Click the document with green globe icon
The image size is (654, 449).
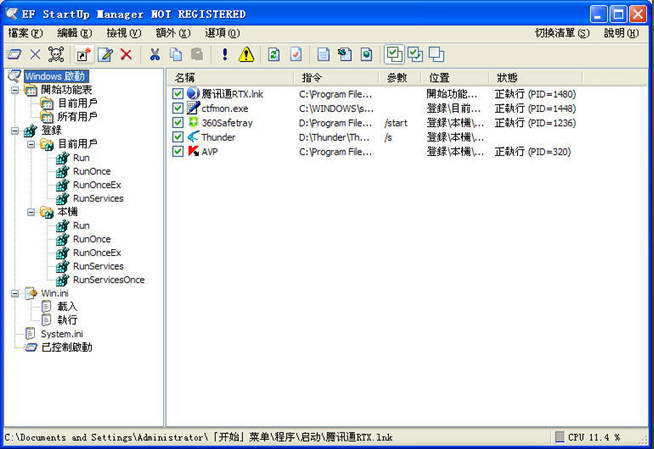(x=366, y=54)
